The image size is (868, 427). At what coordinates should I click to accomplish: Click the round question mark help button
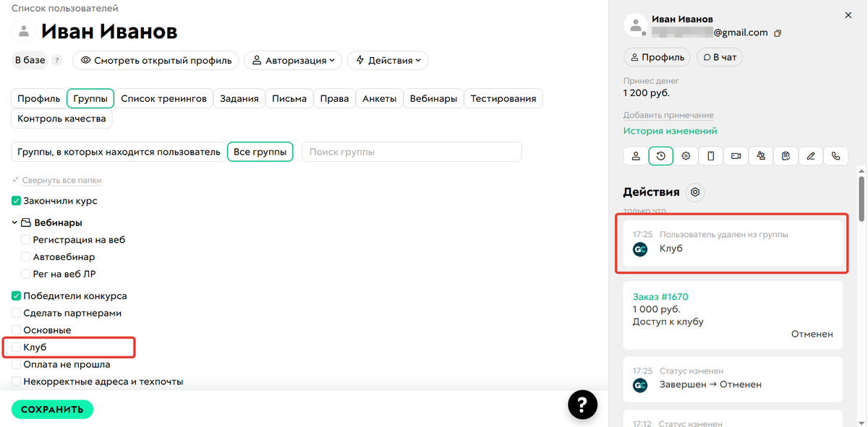coord(582,405)
